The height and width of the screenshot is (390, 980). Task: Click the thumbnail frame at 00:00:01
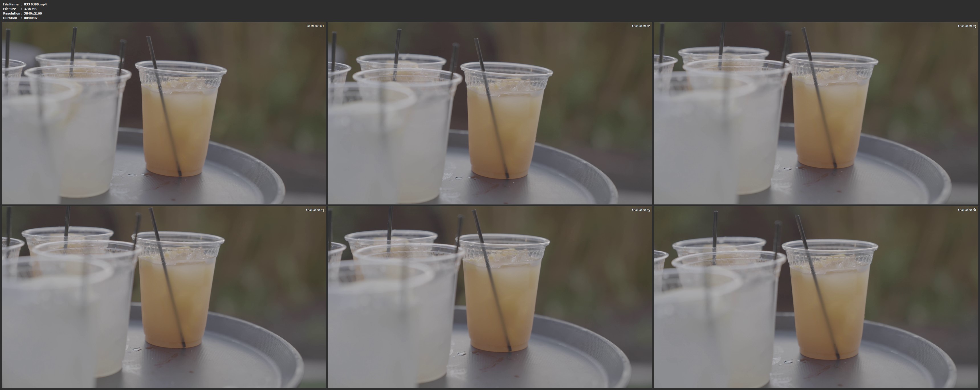(164, 113)
